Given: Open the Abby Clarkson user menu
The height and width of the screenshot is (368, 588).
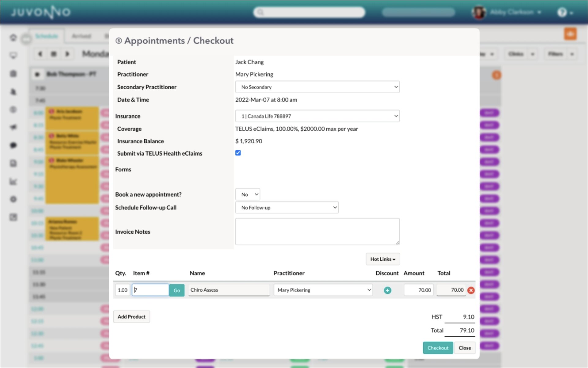Looking at the screenshot, I should point(514,12).
